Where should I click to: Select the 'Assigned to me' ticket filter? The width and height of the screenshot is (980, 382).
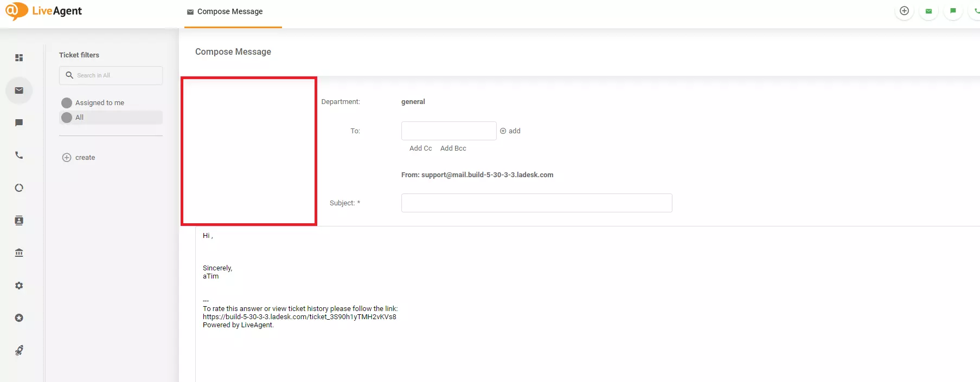99,103
